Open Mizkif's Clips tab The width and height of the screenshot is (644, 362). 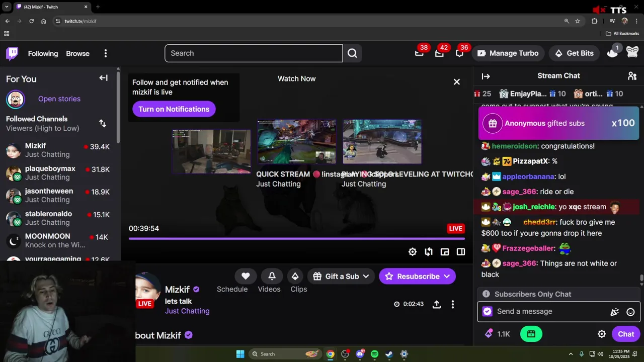pyautogui.click(x=299, y=289)
